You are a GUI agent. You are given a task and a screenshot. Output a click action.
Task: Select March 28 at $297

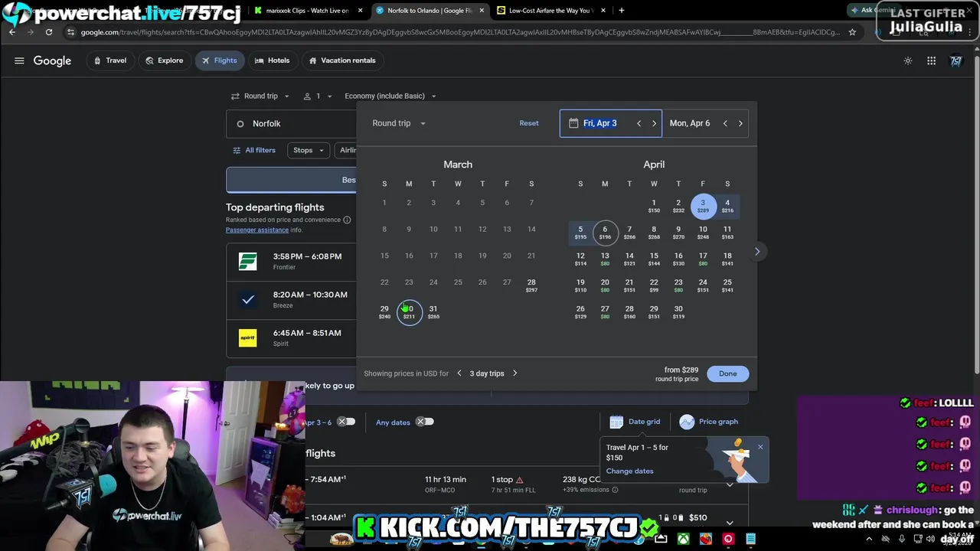pyautogui.click(x=531, y=285)
